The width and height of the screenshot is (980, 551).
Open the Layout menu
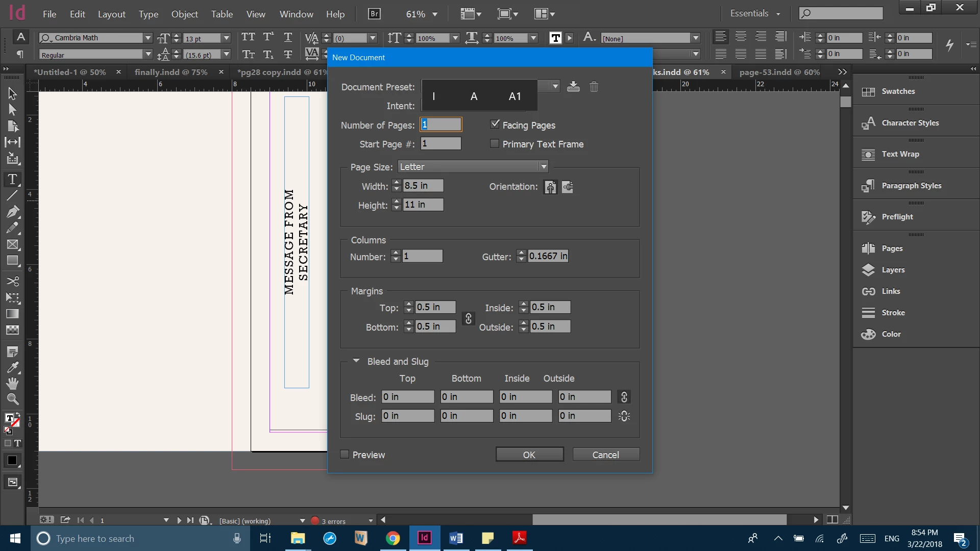[111, 14]
